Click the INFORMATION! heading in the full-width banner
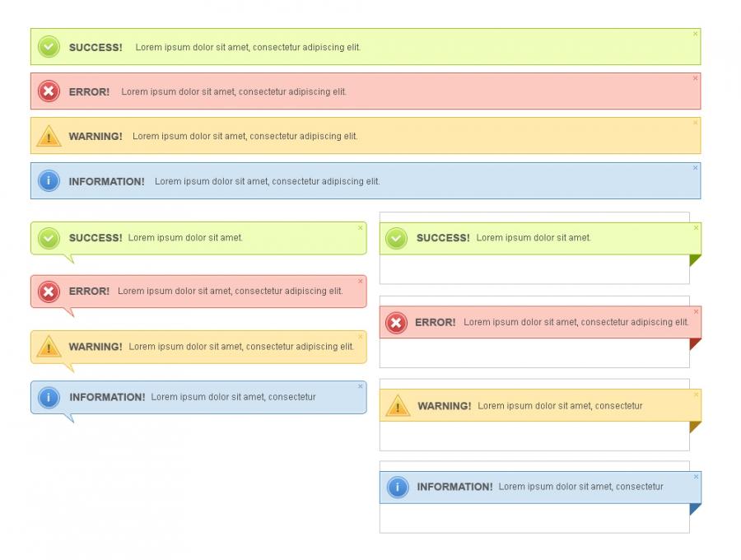741x560 pixels. pyautogui.click(x=106, y=181)
